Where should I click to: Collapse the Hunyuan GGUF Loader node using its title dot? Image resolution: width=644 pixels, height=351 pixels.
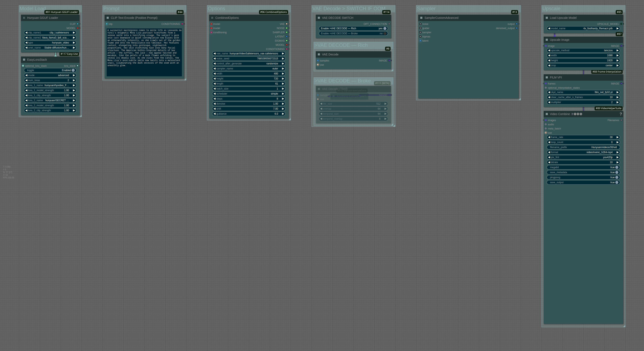tap(24, 18)
